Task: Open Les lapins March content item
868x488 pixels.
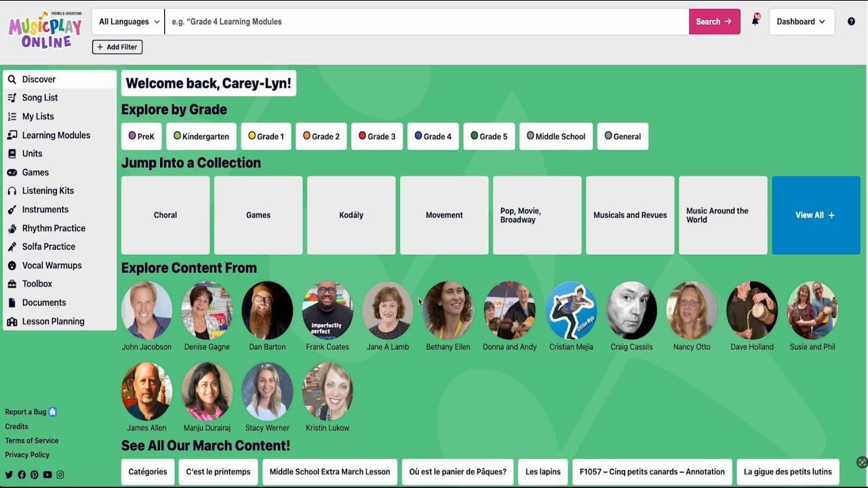Action: [x=542, y=472]
